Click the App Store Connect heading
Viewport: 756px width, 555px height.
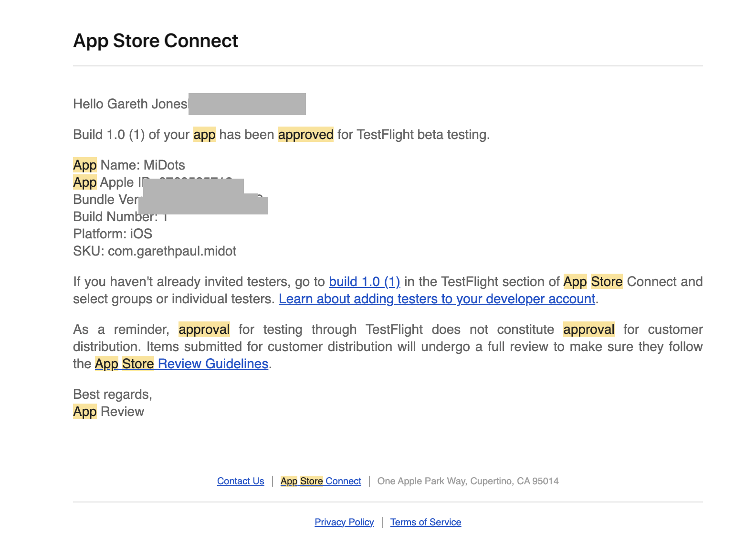(156, 41)
